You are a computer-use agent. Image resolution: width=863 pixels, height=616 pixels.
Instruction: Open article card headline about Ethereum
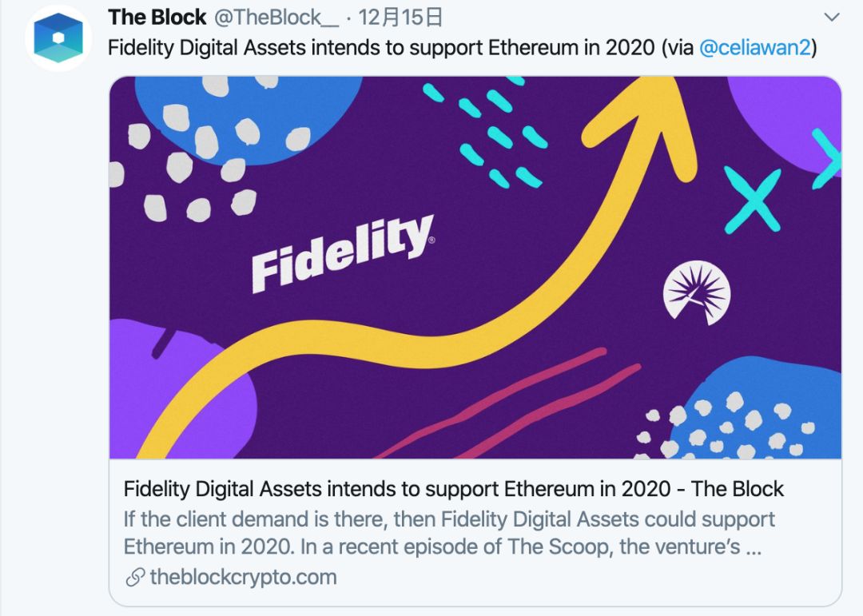454,489
